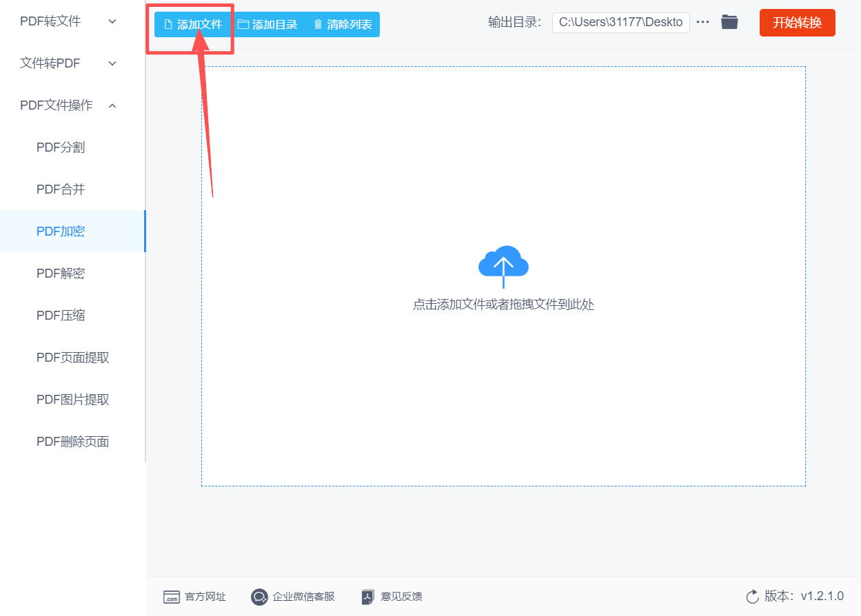Click the cloud upload icon
Viewport: 861px width, 616px height.
coord(503,267)
